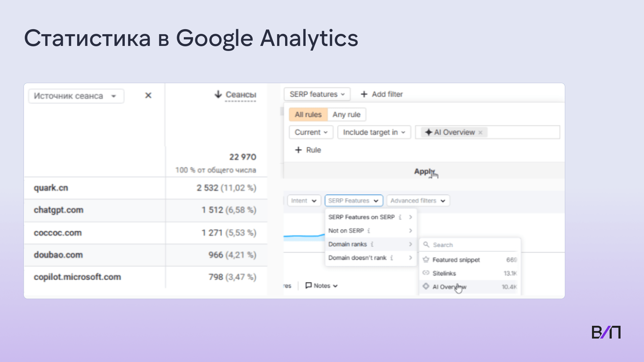Open the Current dropdown

(311, 132)
